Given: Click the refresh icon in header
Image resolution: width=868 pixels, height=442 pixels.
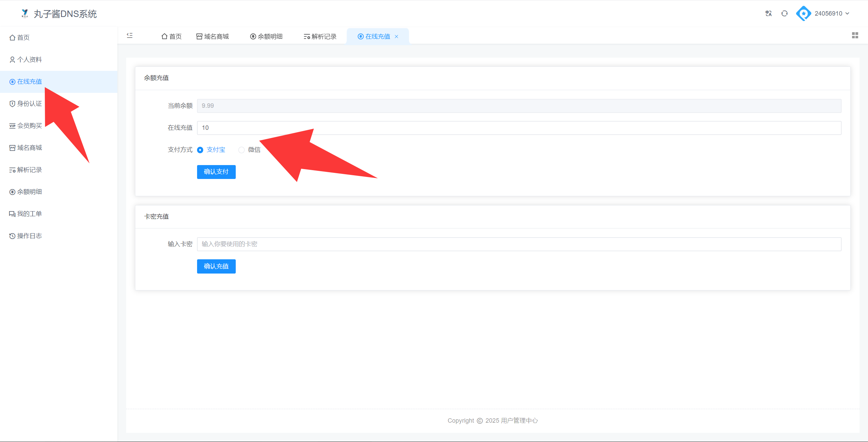Looking at the screenshot, I should (x=785, y=14).
